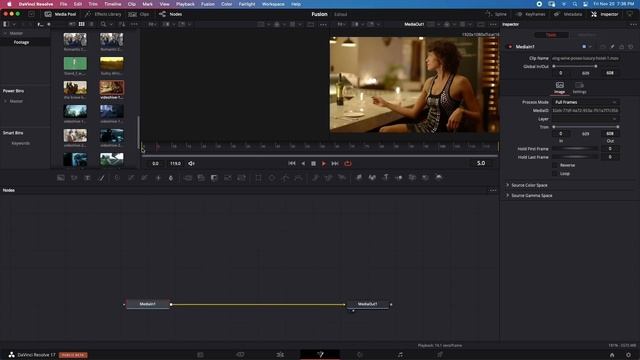Switch to the Edit page icon
Viewport: 640px width, 360px height.
280,355
